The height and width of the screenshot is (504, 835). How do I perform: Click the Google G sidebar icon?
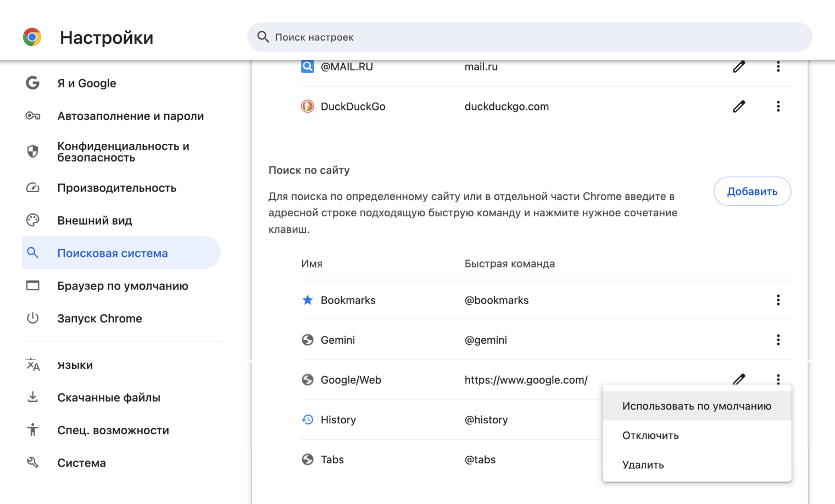coord(32,83)
